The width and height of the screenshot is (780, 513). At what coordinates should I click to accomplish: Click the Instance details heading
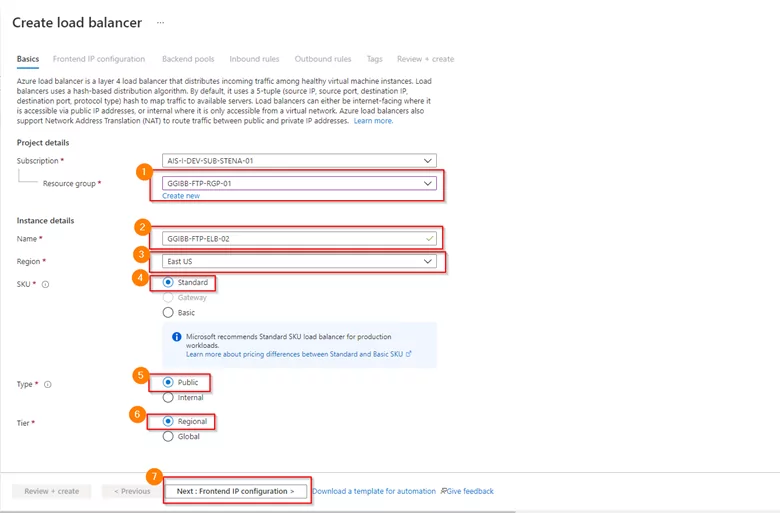(x=45, y=220)
